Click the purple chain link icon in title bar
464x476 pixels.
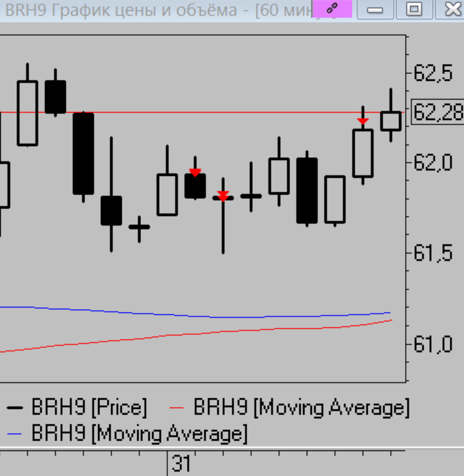coord(332,9)
